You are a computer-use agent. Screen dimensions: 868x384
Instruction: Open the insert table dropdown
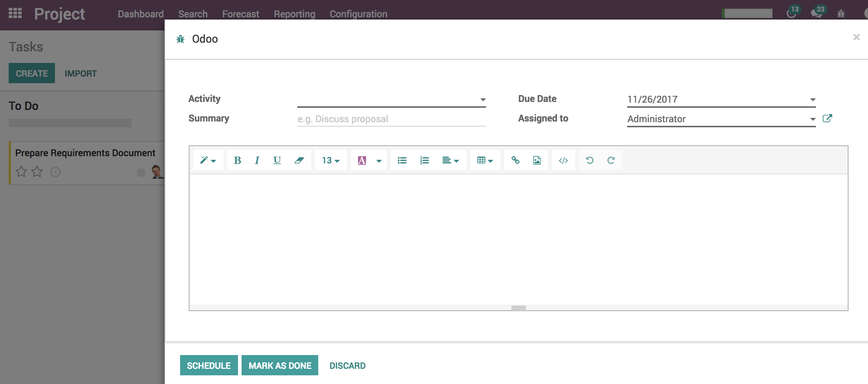[485, 160]
